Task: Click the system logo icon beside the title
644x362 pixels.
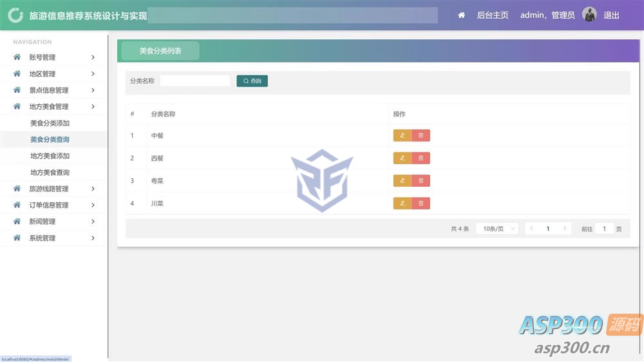Action: (15, 15)
